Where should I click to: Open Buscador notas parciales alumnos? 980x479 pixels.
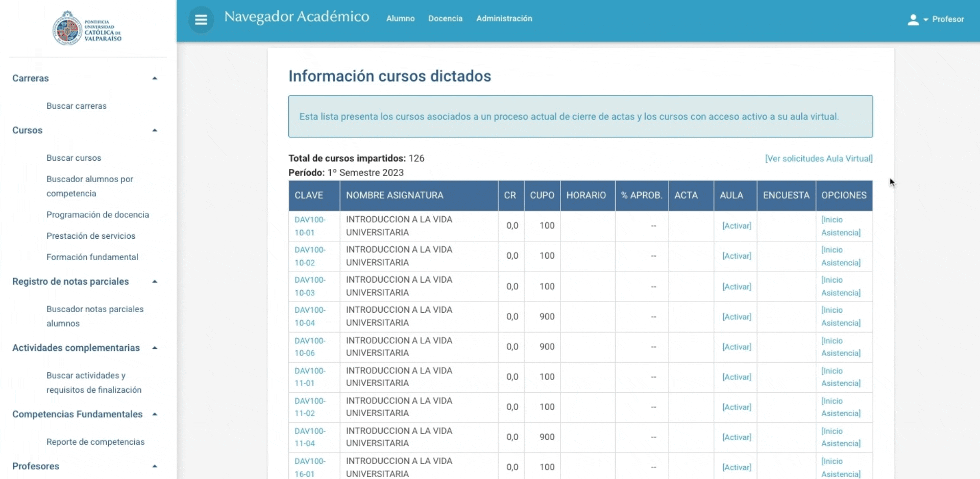pos(95,316)
